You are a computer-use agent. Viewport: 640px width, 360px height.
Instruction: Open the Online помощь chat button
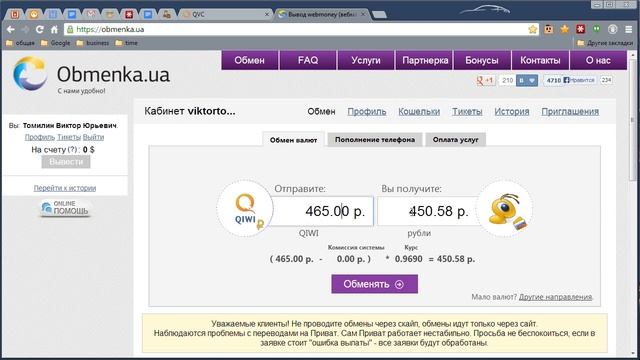point(65,208)
